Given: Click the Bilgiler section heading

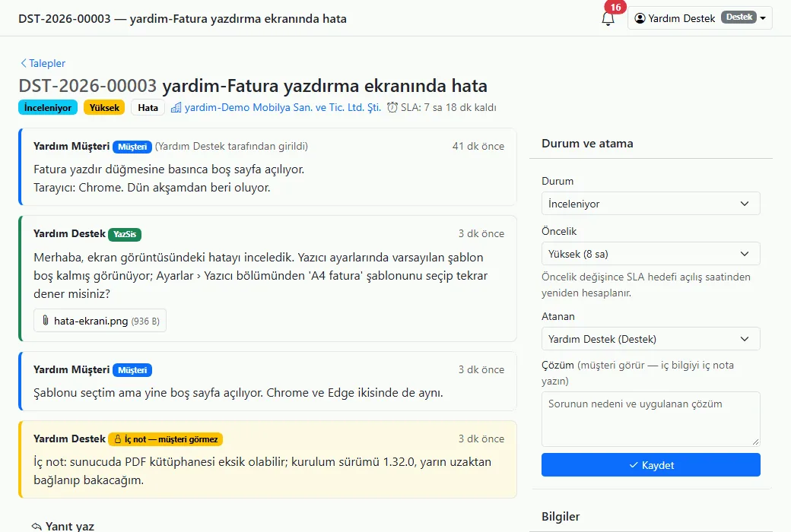Looking at the screenshot, I should click(561, 516).
